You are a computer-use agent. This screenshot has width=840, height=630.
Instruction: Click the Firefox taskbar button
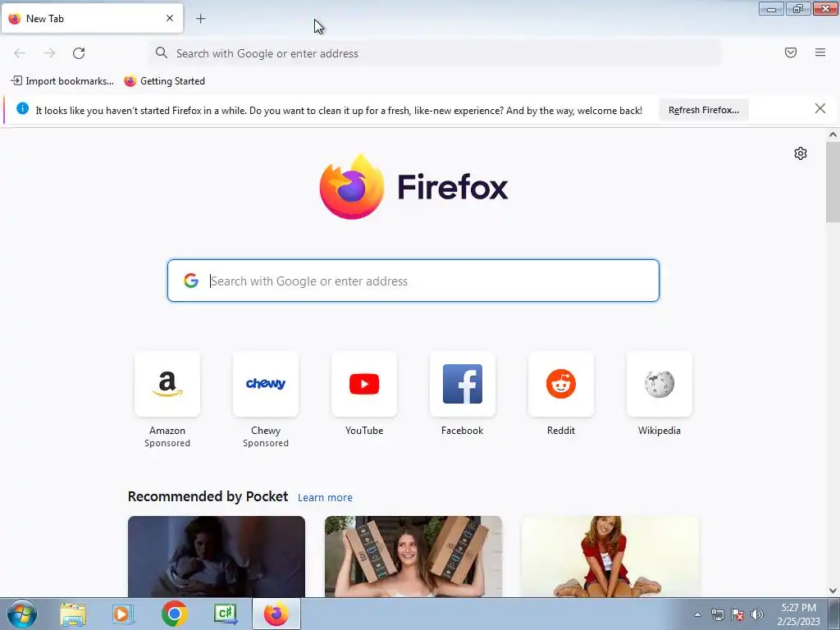tap(276, 614)
